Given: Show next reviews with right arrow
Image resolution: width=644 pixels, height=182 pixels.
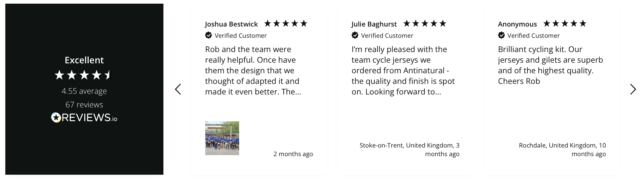Looking at the screenshot, I should pyautogui.click(x=633, y=89).
